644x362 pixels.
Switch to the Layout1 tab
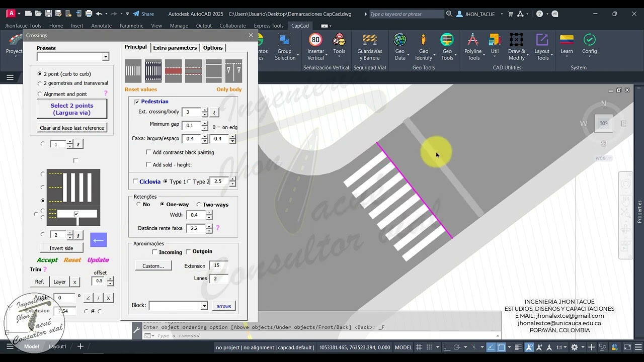coord(57,346)
